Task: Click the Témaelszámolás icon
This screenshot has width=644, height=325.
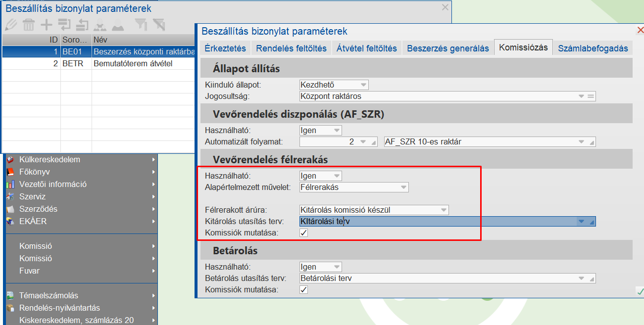Action: (10, 296)
